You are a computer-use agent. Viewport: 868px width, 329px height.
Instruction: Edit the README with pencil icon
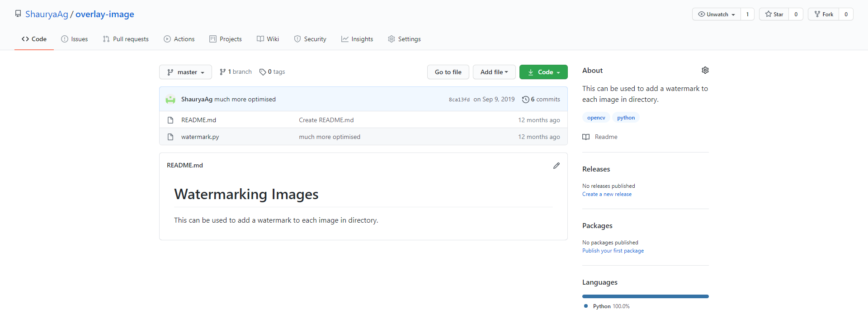pos(557,166)
